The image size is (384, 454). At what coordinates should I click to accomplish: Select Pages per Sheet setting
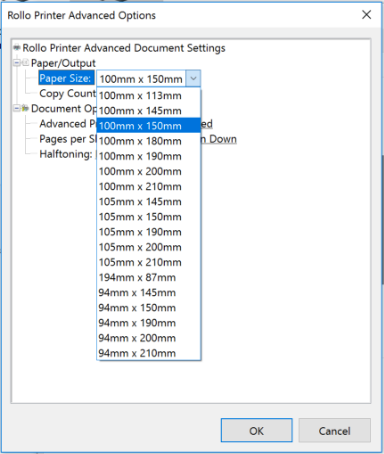click(x=68, y=139)
